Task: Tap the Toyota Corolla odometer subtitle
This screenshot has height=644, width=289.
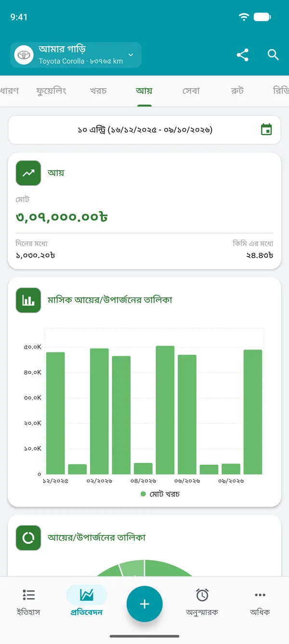Action: click(81, 61)
